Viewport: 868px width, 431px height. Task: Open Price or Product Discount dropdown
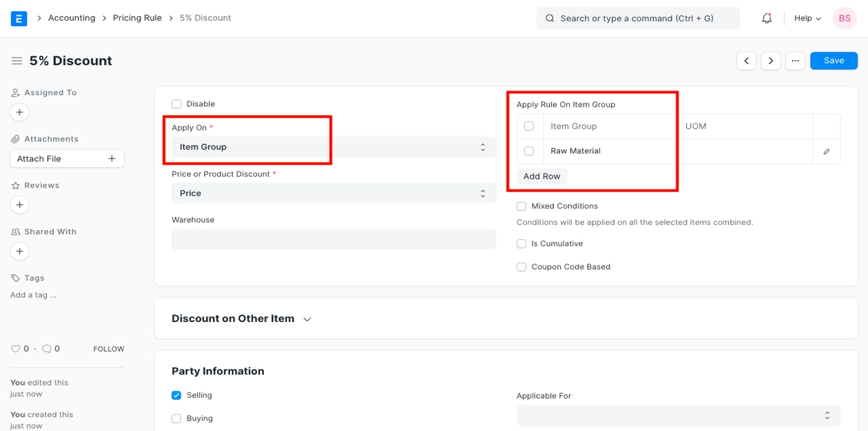point(333,193)
